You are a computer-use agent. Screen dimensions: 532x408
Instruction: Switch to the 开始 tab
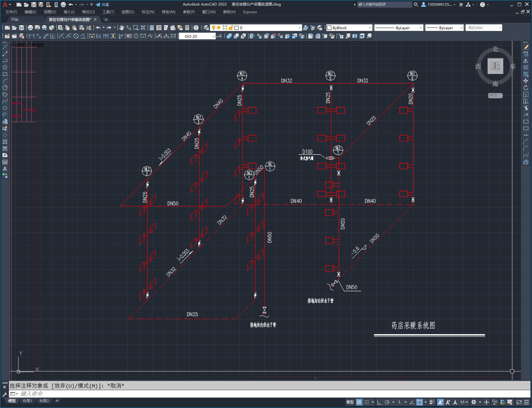point(15,19)
